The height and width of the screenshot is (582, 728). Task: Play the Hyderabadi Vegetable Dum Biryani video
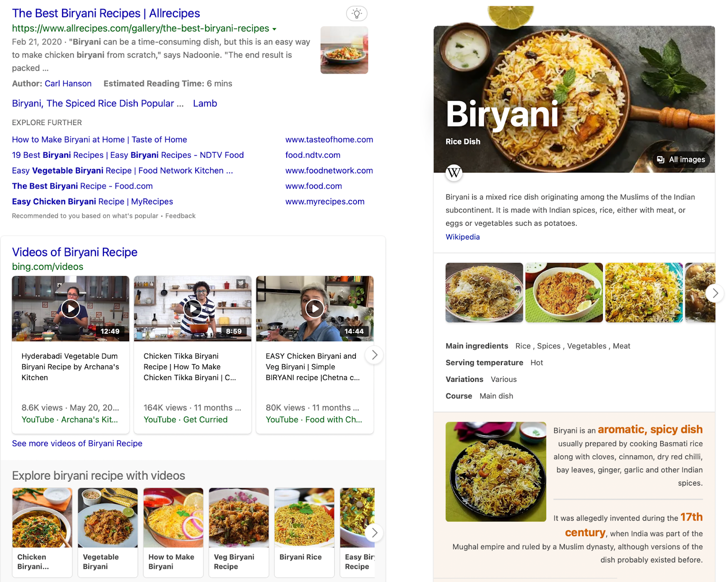[x=71, y=309]
